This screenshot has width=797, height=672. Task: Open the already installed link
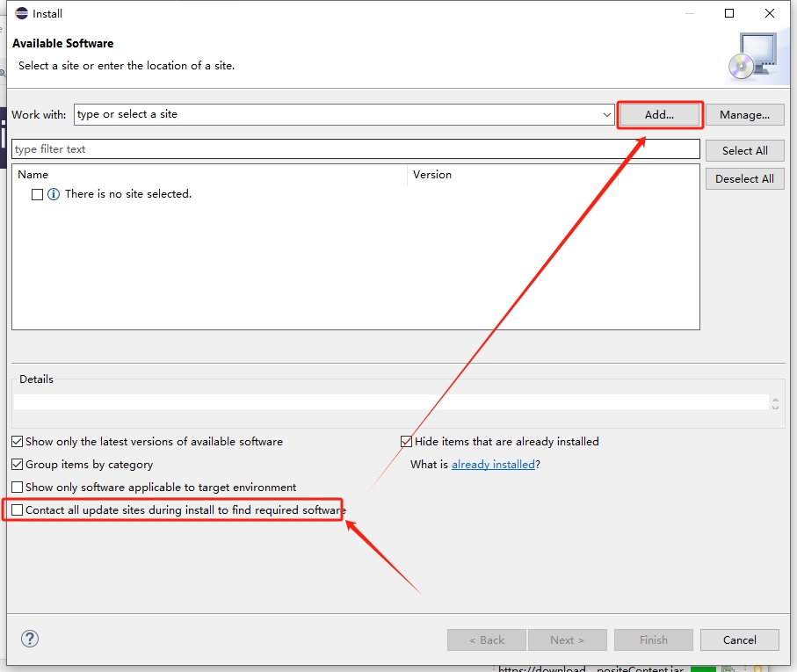point(493,465)
